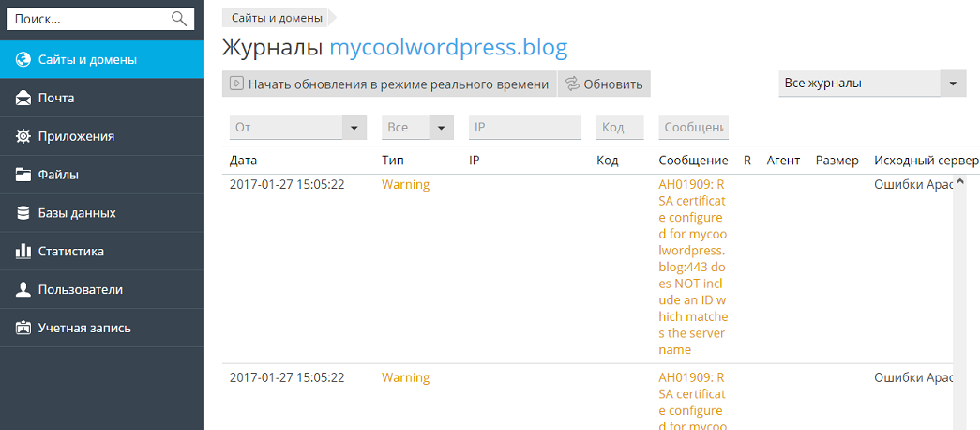Select Сайты и домены sidebar item

coord(101,60)
